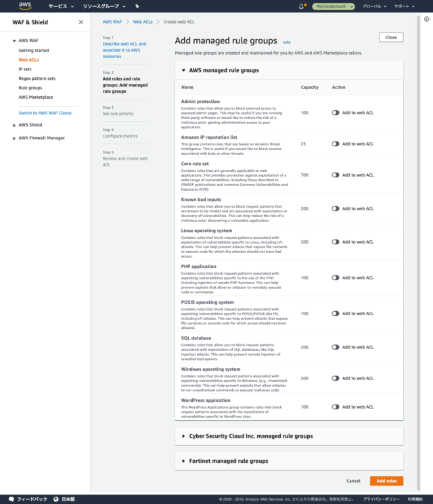This screenshot has height=504, width=433.
Task: Click the feedback speech bubble icon
Action: tap(12, 499)
